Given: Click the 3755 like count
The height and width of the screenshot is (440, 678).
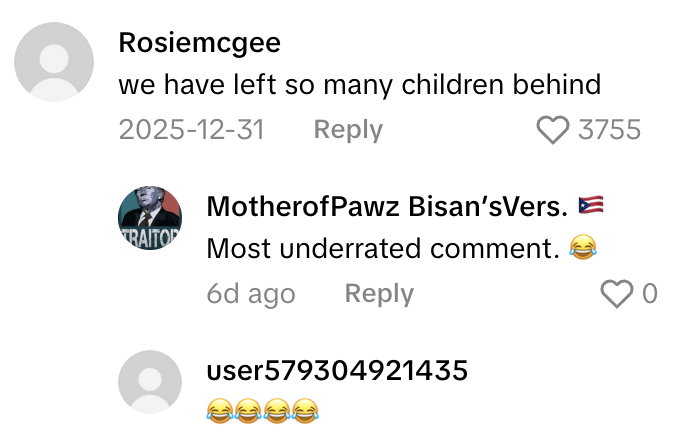Looking at the screenshot, I should coord(609,130).
